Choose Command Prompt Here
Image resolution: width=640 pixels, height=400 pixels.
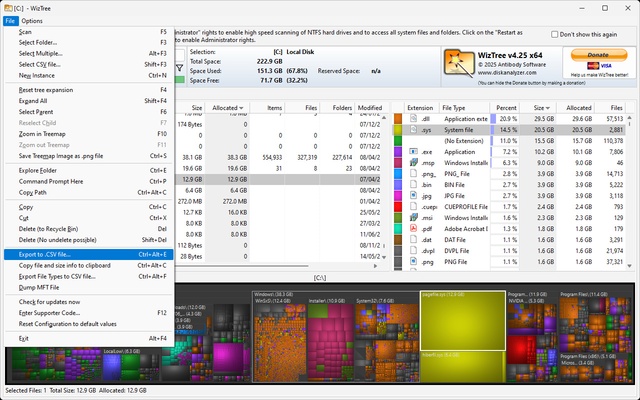(89, 182)
